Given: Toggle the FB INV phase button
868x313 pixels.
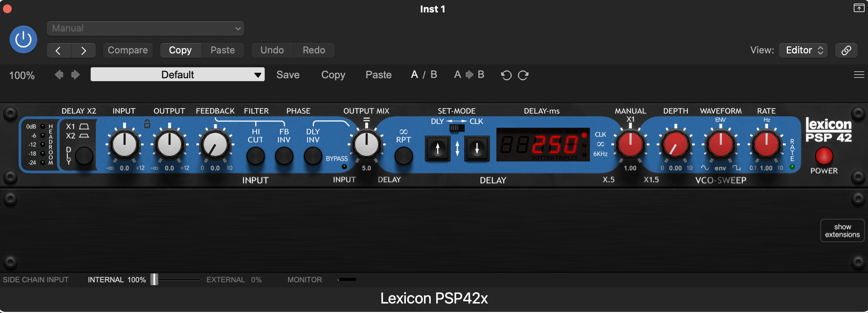Looking at the screenshot, I should click(284, 156).
